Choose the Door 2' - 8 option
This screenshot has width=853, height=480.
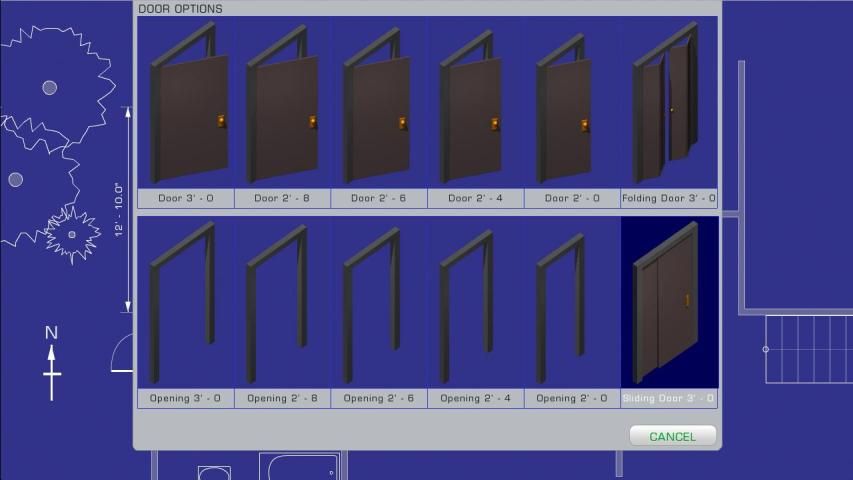point(282,103)
